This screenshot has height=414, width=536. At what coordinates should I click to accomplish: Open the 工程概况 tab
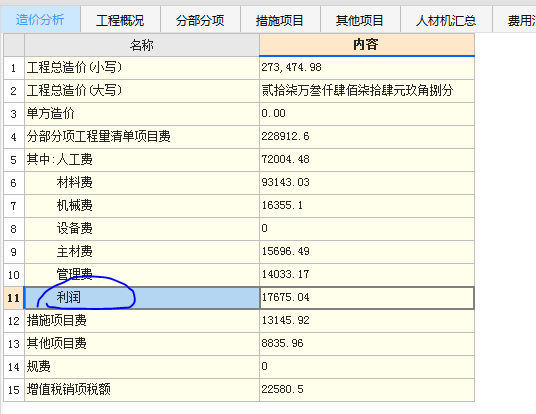click(x=120, y=20)
